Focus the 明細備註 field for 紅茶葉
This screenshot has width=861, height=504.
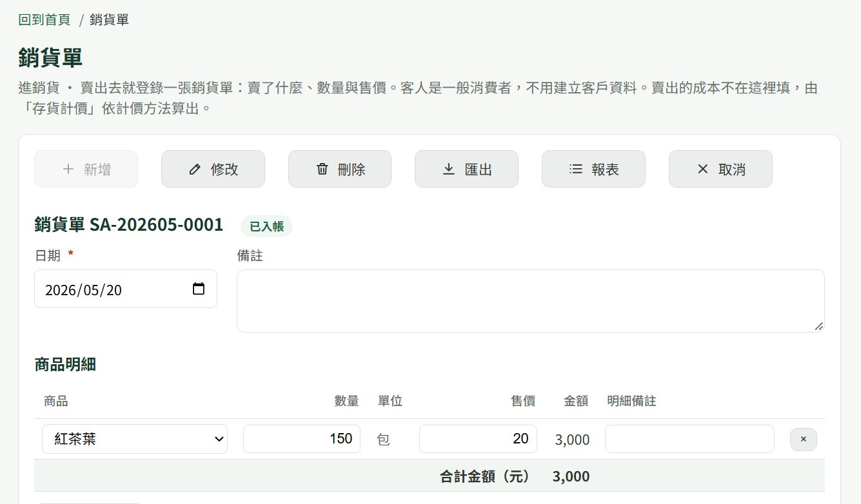point(689,439)
